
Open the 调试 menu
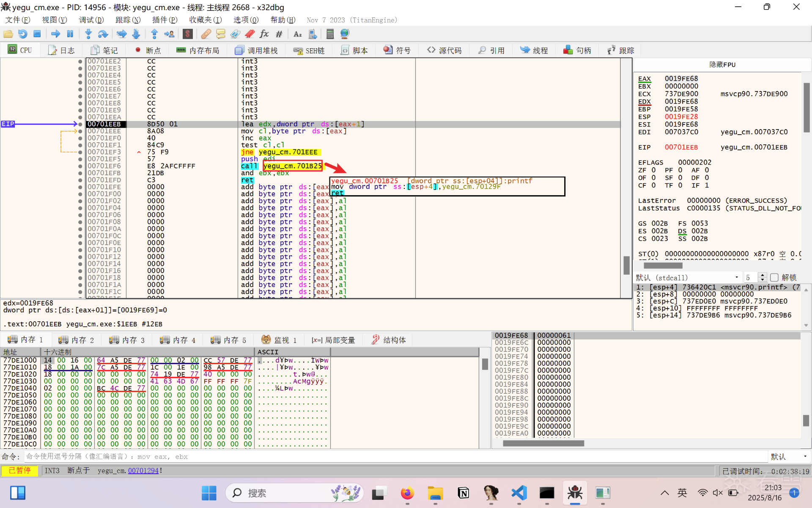pyautogui.click(x=91, y=20)
